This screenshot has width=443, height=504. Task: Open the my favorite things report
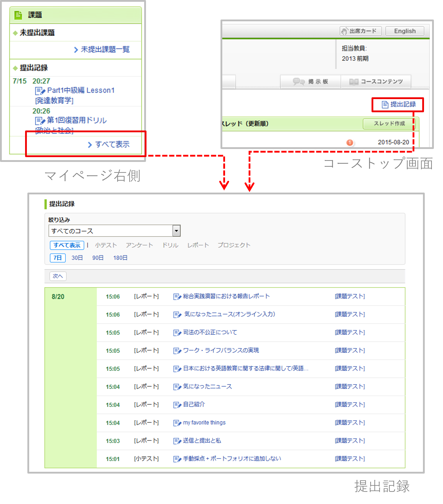tap(204, 423)
